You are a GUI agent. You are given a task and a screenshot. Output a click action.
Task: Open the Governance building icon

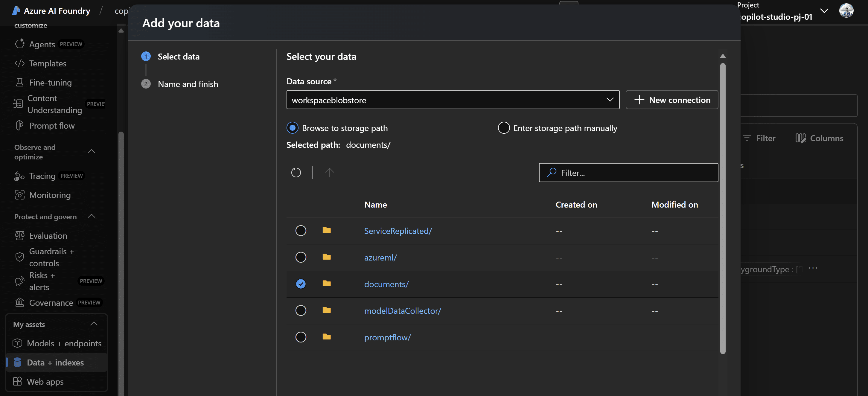(x=19, y=302)
